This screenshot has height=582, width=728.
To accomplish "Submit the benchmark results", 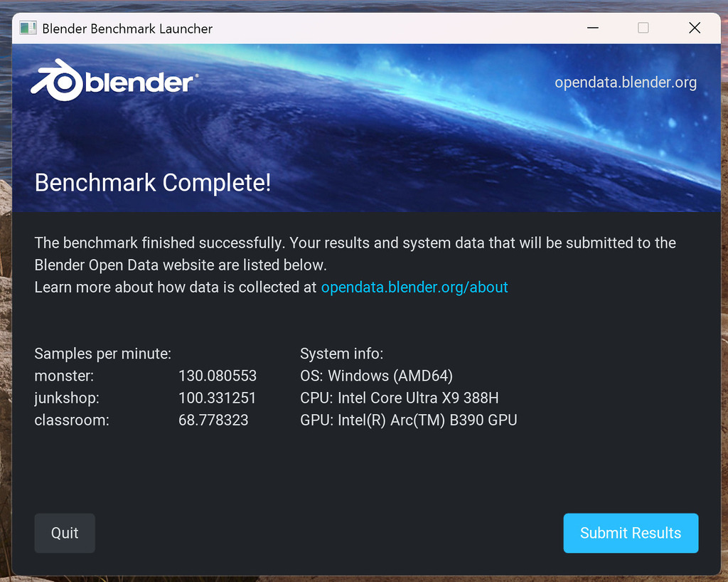I will click(x=631, y=533).
